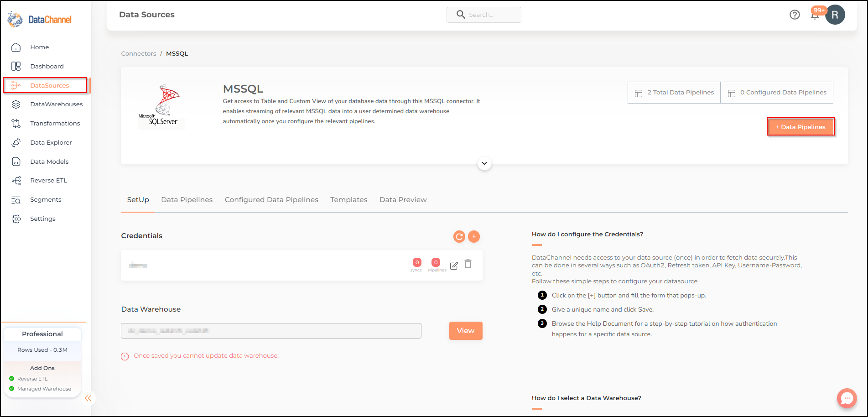868x417 pixels.
Task: Open the R user avatar menu
Action: (x=835, y=15)
